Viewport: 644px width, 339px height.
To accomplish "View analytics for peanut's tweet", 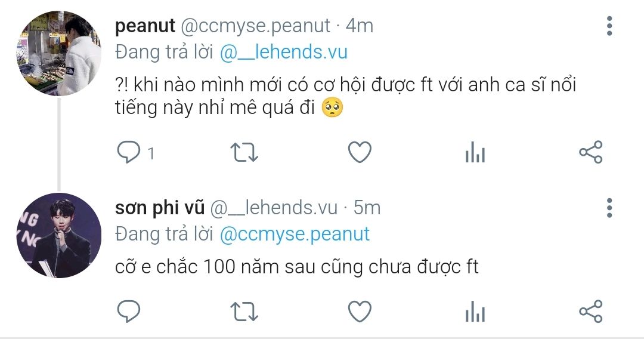I will (475, 153).
